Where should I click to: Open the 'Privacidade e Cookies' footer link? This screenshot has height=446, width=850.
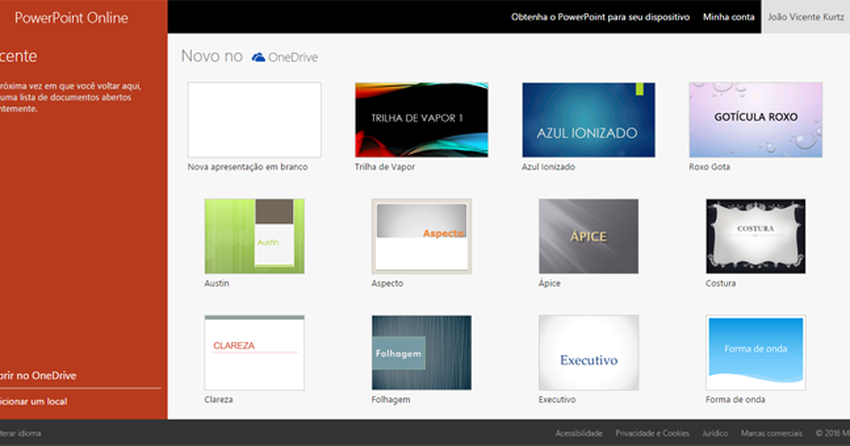point(652,433)
